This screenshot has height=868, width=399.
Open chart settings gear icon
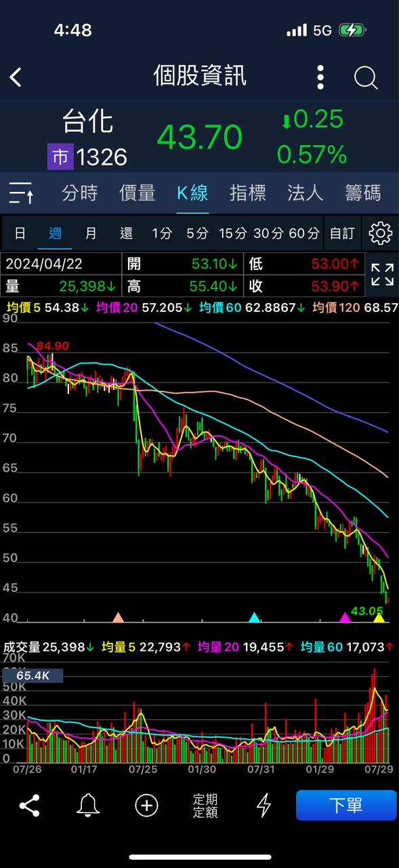(x=381, y=233)
